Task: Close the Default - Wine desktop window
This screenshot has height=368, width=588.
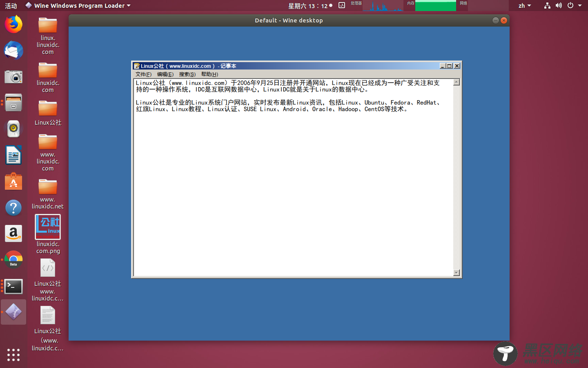Action: (504, 20)
